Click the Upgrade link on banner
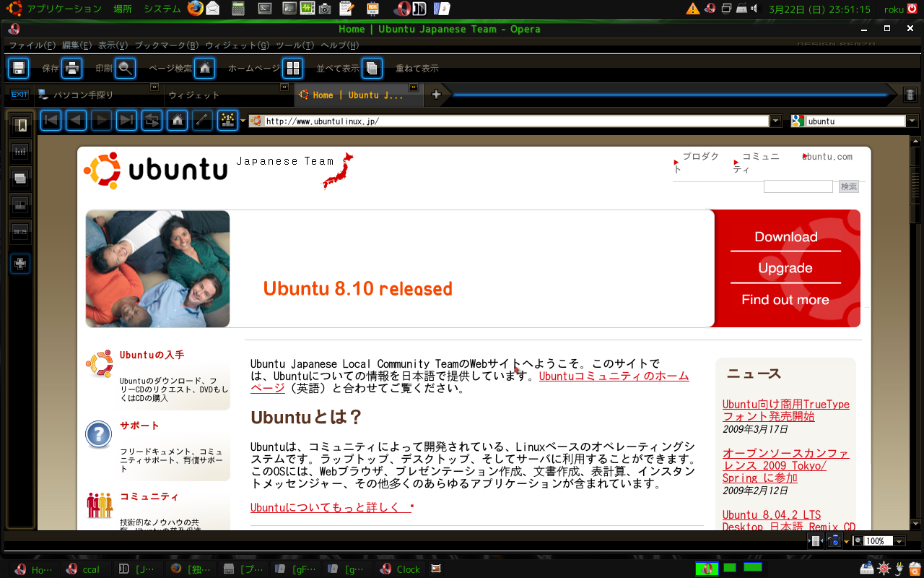 click(785, 268)
